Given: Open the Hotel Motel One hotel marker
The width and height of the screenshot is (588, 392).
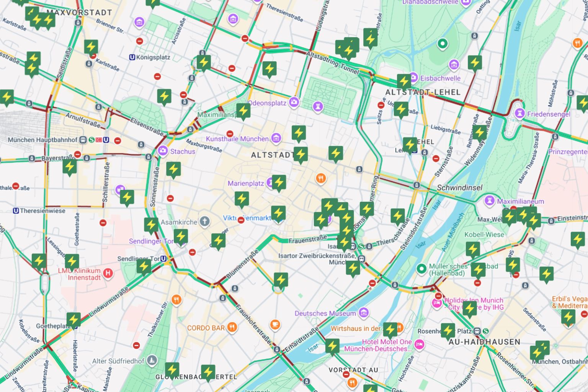Looking at the screenshot, I should (x=420, y=344).
